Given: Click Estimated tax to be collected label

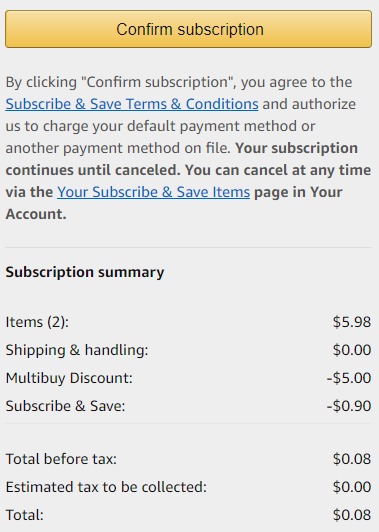Looking at the screenshot, I should tap(106, 487).
